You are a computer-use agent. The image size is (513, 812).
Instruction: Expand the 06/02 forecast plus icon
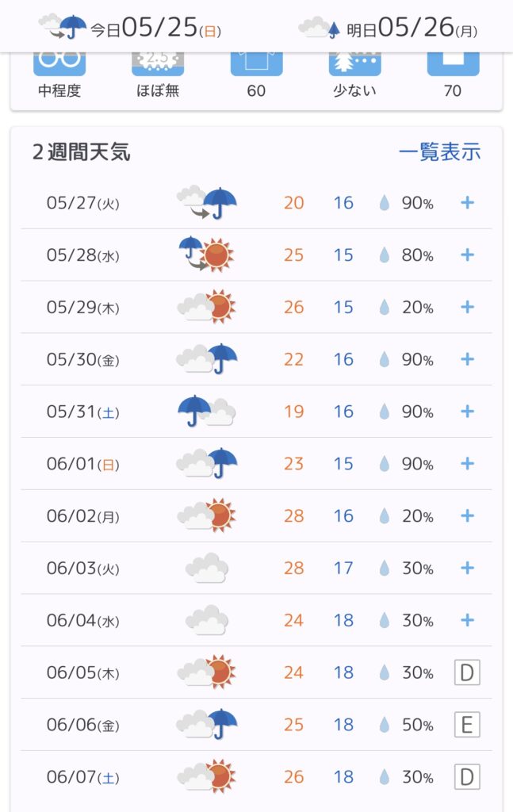[468, 515]
